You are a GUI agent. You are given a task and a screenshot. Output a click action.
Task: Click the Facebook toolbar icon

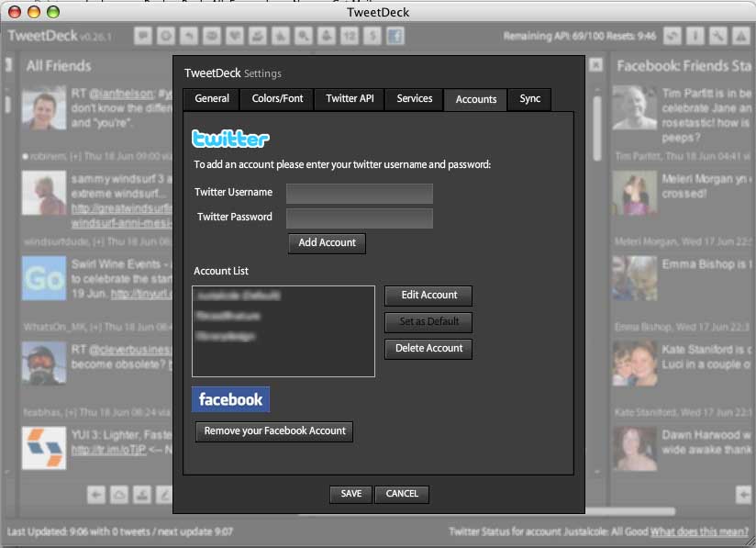click(x=395, y=36)
